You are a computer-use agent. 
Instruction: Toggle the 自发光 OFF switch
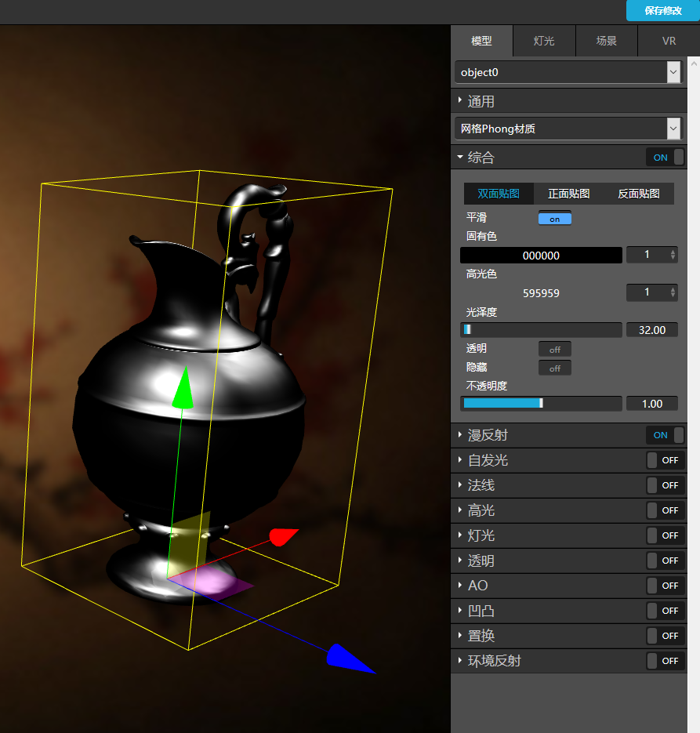[x=665, y=460]
